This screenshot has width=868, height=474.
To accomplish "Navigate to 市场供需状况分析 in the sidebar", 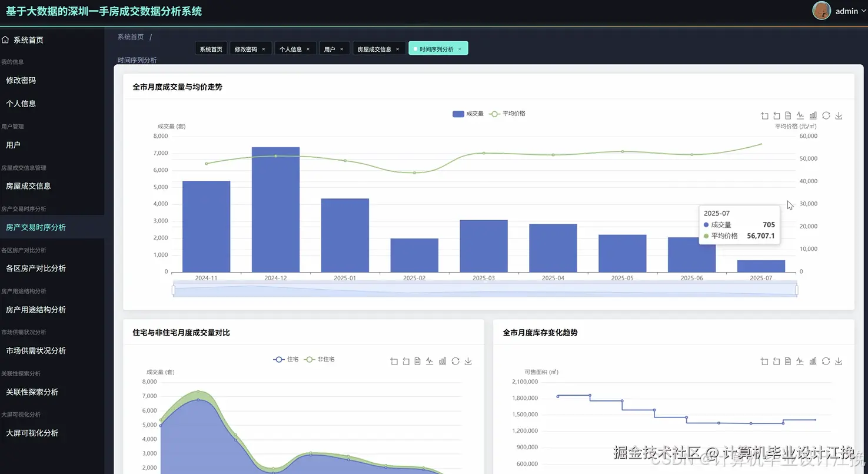I will (52, 351).
